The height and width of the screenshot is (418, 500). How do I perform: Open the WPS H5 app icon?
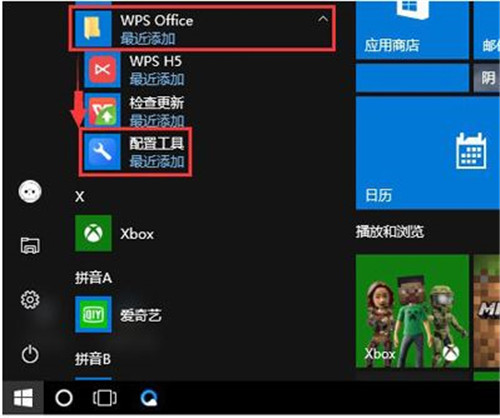[x=102, y=70]
